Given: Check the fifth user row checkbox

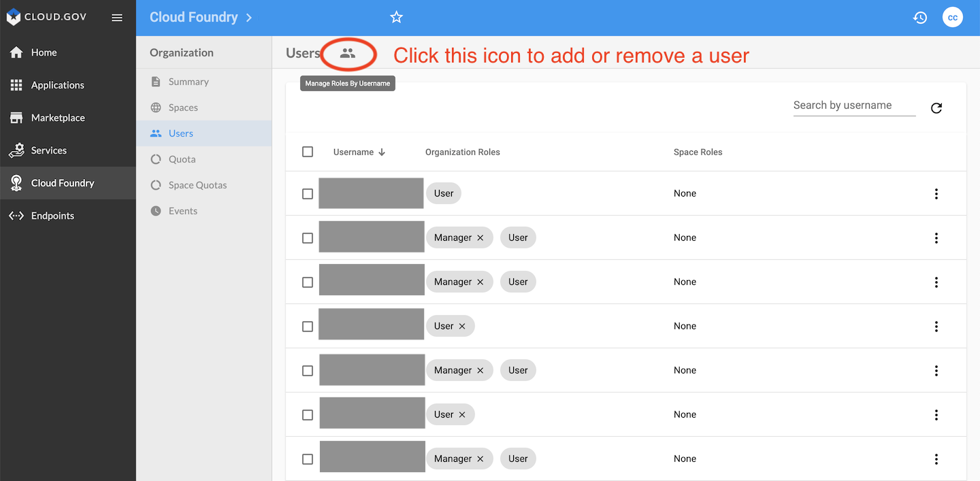Looking at the screenshot, I should (x=308, y=371).
